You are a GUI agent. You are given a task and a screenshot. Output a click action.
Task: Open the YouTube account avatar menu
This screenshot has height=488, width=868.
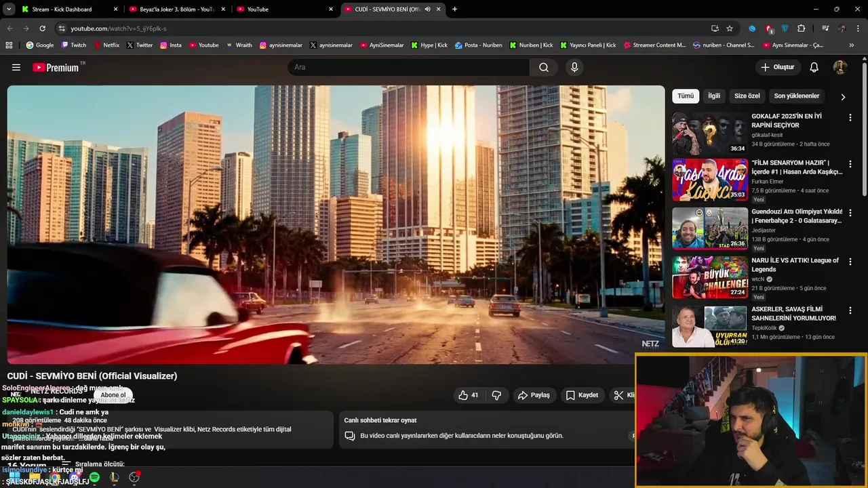[840, 67]
